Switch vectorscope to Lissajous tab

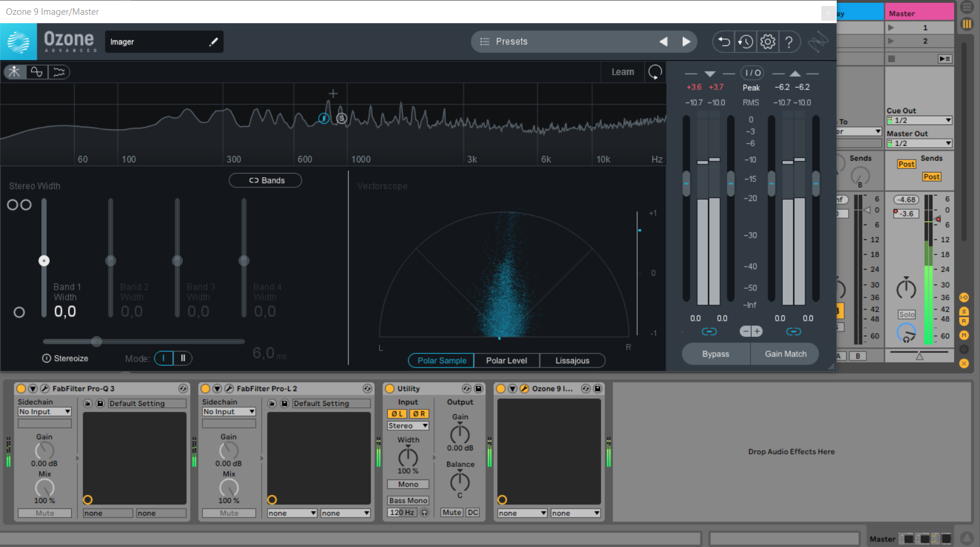[x=572, y=360]
